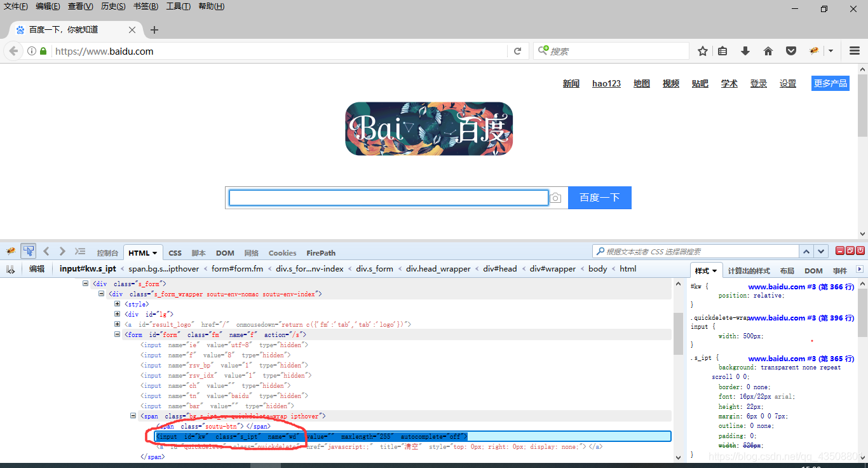Open the 工具(T) menu
868x468 pixels.
(x=179, y=6)
